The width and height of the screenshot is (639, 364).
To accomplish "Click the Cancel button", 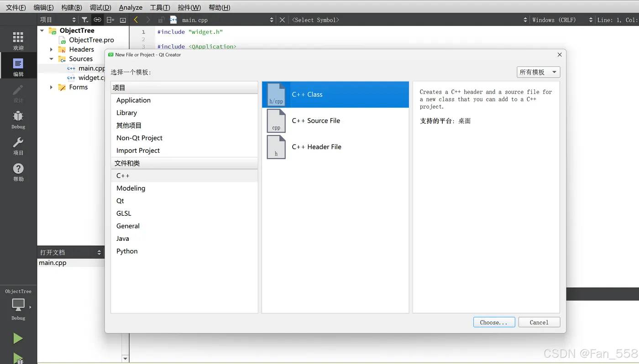I will [x=539, y=322].
